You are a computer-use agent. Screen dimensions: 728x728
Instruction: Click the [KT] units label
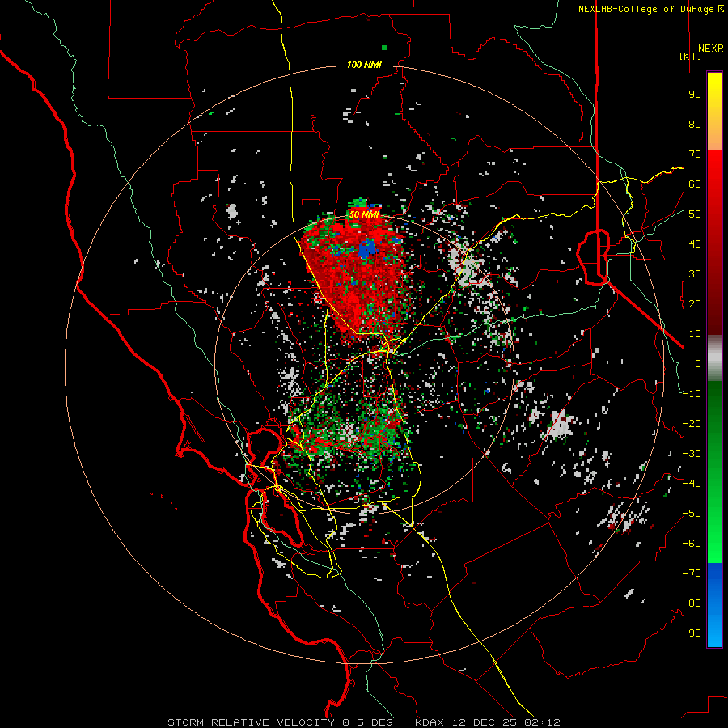691,56
